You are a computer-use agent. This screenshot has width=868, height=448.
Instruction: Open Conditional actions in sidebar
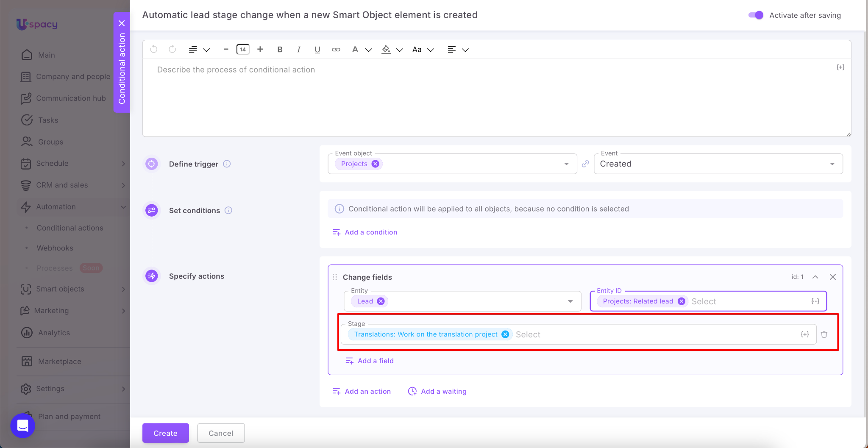[70, 228]
